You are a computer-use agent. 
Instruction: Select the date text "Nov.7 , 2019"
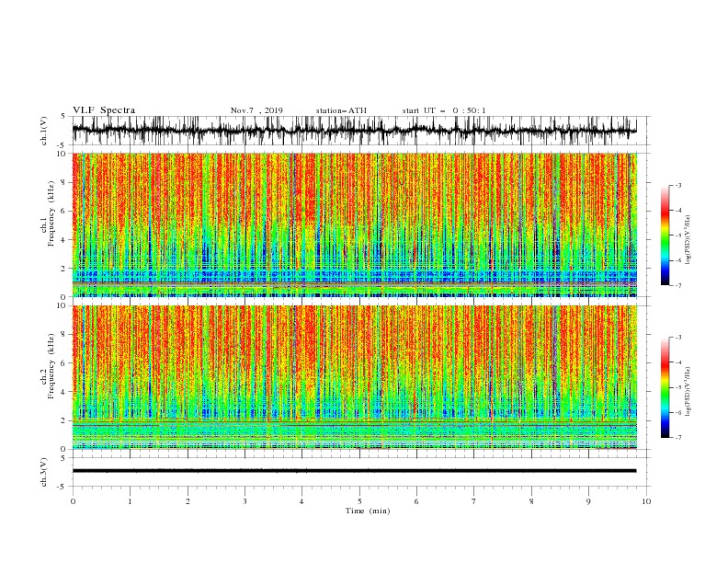coord(256,110)
